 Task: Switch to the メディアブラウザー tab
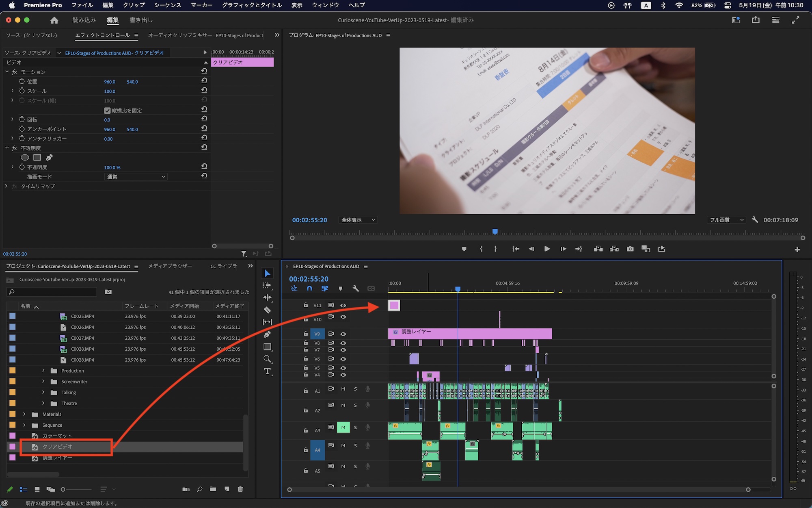170,266
